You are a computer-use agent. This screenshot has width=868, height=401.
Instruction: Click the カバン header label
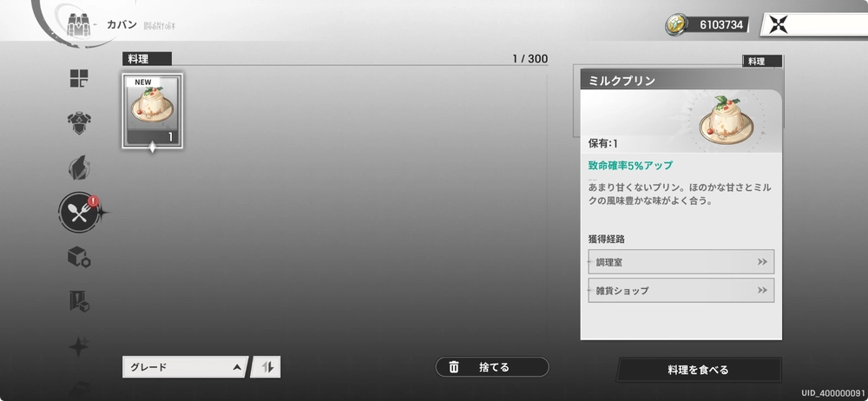coord(122,25)
